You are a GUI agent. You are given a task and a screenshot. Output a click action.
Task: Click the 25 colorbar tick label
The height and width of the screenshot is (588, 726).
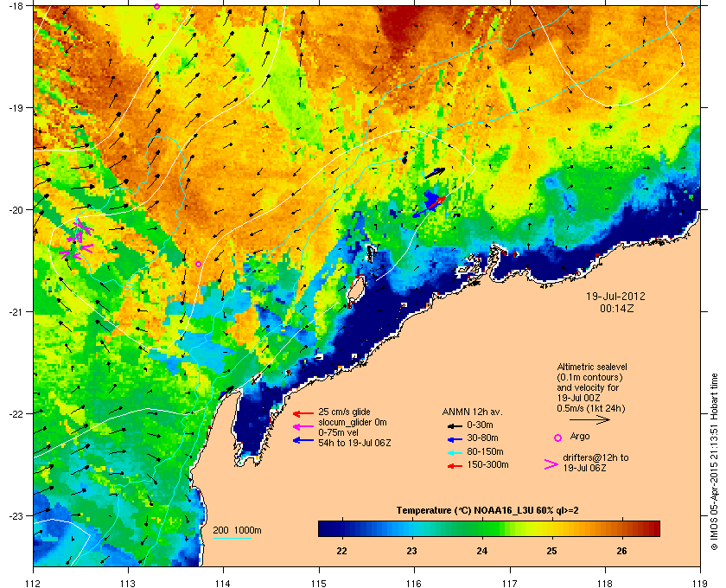[551, 551]
